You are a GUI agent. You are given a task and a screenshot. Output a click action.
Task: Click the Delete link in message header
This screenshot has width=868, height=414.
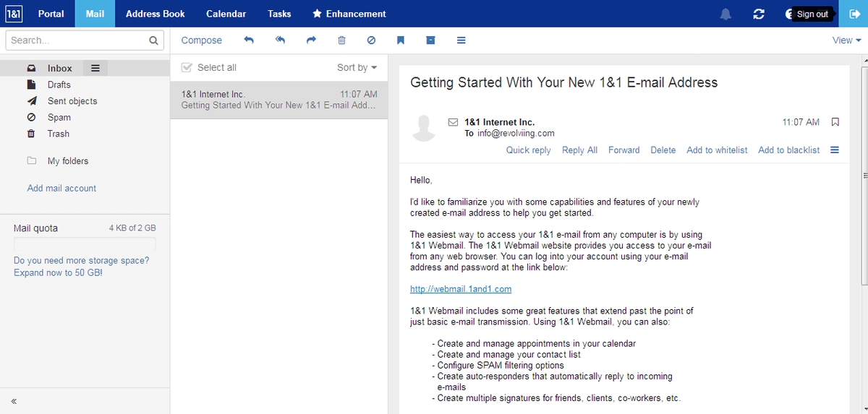[663, 150]
